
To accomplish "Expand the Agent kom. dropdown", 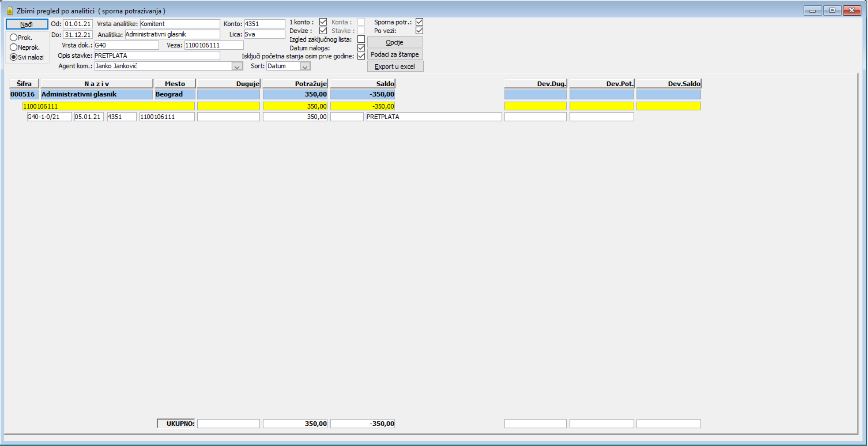I will [237, 66].
